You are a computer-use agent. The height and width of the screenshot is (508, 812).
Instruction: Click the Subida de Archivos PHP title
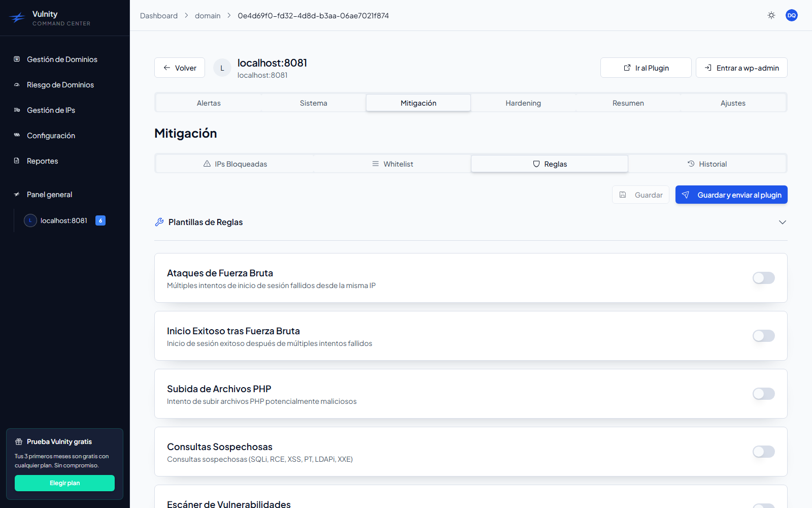tap(219, 389)
